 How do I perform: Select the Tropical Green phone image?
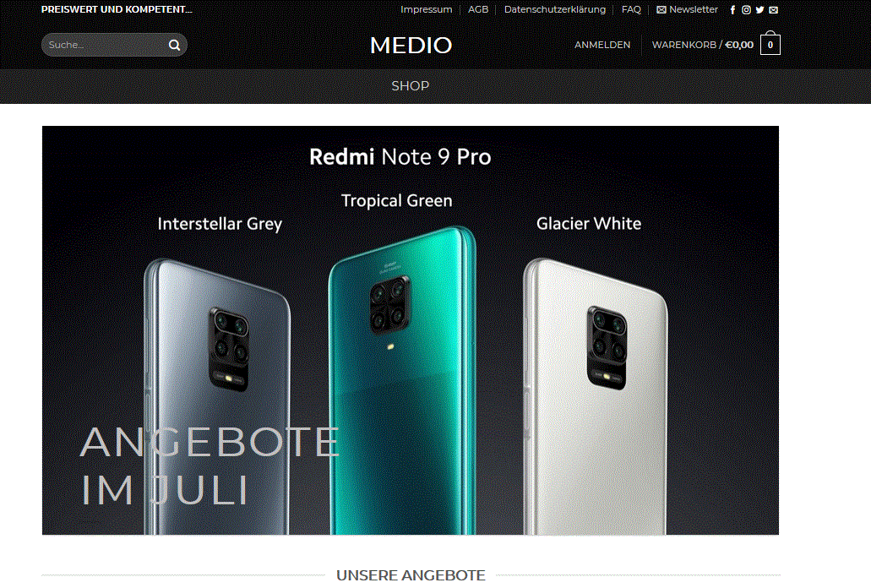coord(402,380)
